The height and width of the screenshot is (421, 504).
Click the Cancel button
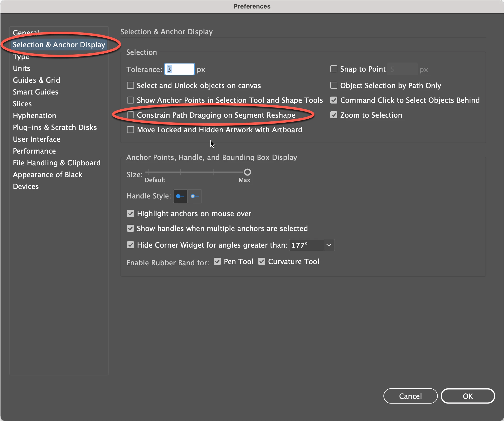pyautogui.click(x=410, y=396)
